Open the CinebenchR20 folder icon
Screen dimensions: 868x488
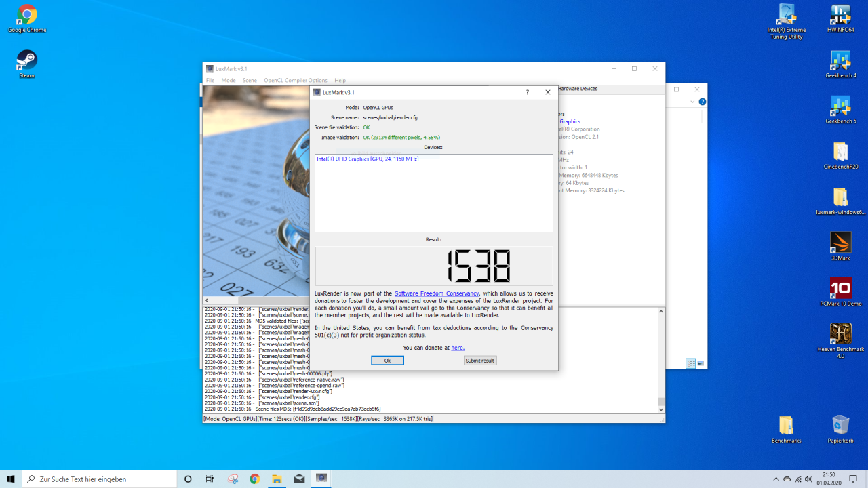(841, 156)
